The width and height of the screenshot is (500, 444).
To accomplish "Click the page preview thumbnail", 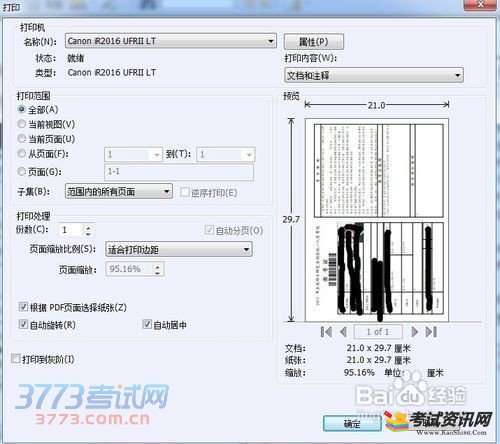I will (x=377, y=220).
